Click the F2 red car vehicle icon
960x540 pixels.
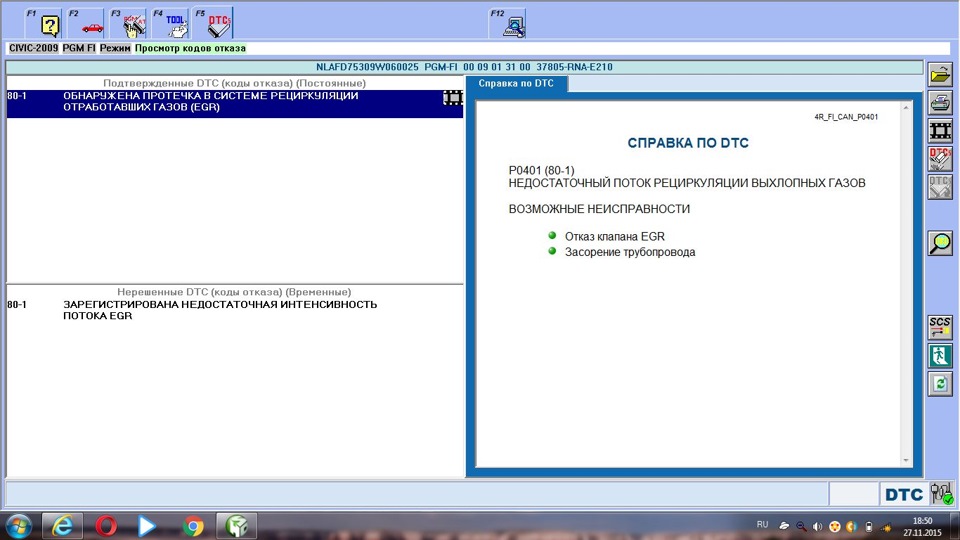[x=86, y=23]
